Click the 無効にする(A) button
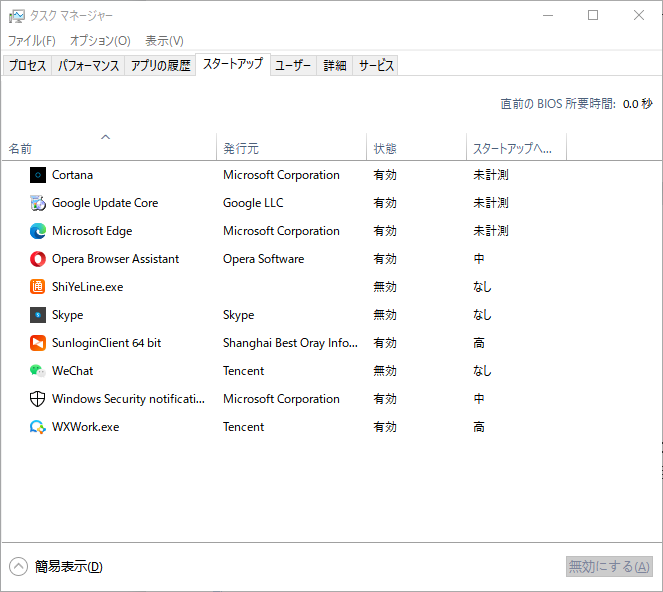 [x=609, y=566]
